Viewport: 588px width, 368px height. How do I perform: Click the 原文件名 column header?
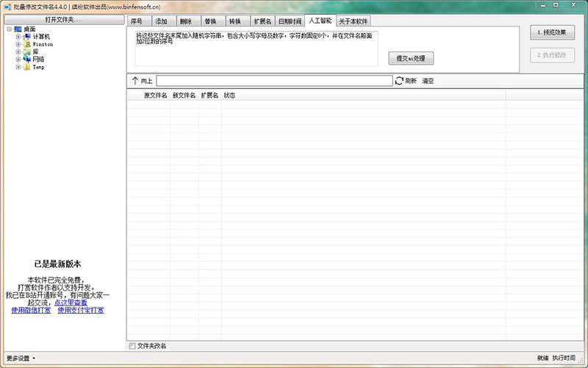point(155,96)
